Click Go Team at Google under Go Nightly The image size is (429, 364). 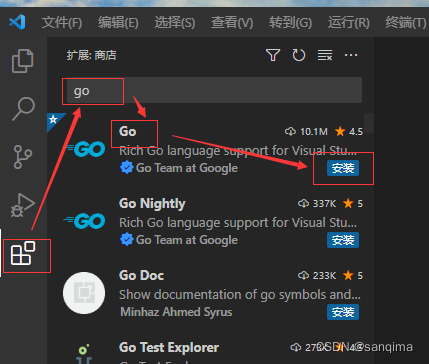click(x=187, y=240)
